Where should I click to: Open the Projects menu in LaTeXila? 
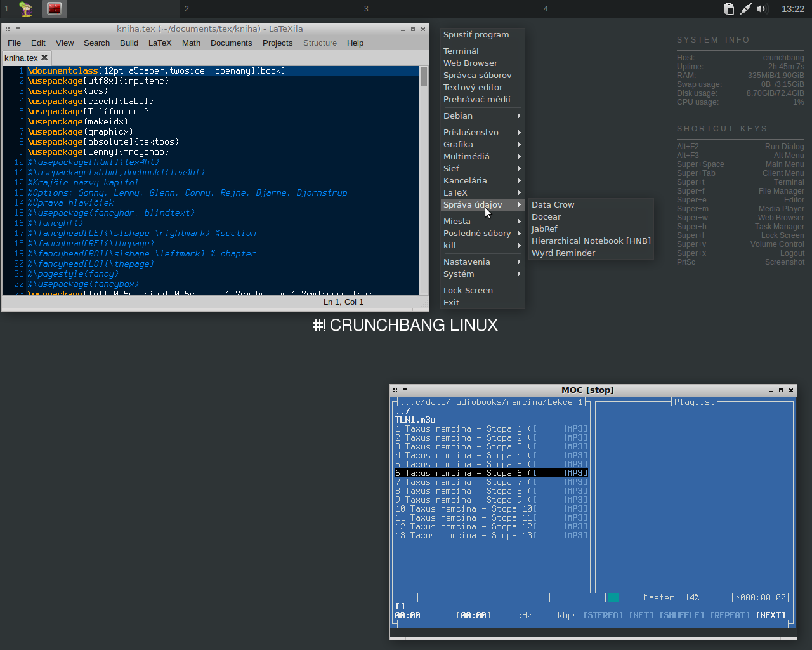[277, 43]
